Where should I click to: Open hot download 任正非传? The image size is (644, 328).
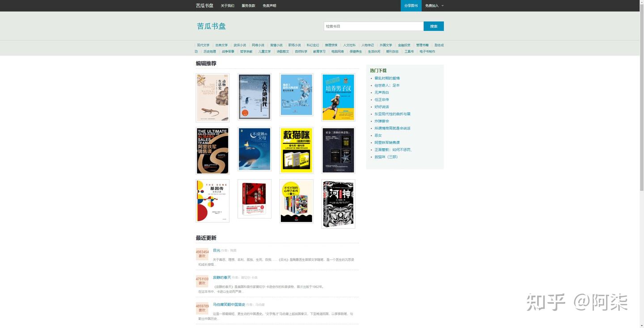click(x=382, y=100)
